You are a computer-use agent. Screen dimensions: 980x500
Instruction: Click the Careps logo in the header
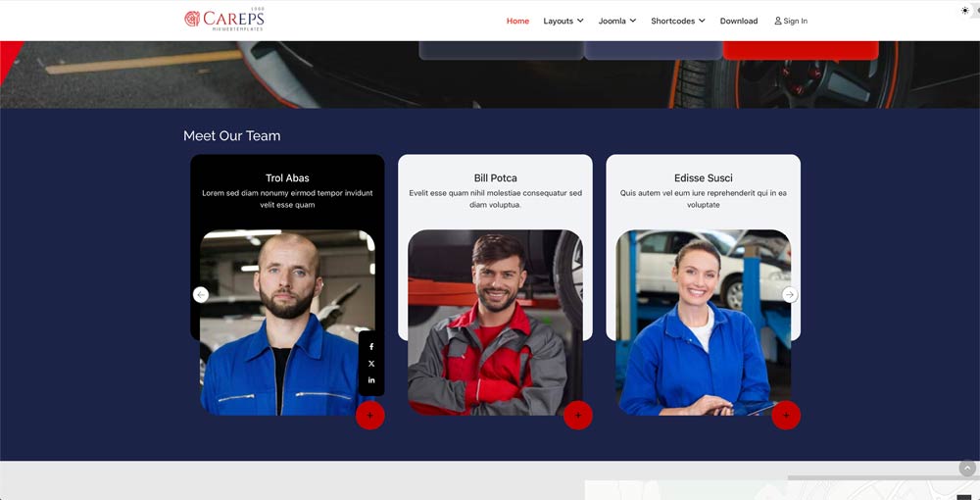[224, 20]
